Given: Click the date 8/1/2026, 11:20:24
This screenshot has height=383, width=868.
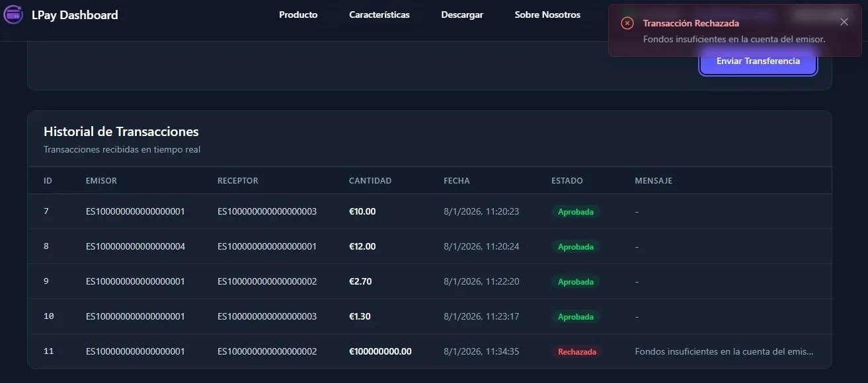Looking at the screenshot, I should point(481,246).
